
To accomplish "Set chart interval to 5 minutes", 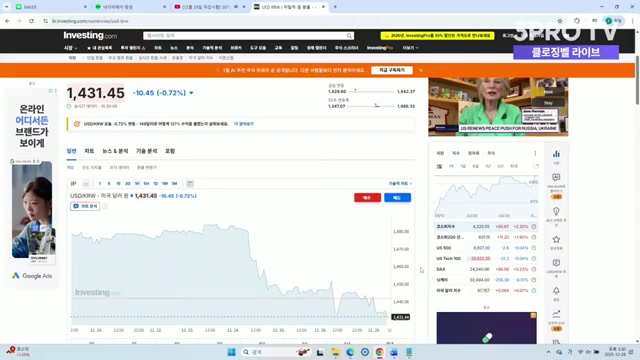I will [x=109, y=183].
